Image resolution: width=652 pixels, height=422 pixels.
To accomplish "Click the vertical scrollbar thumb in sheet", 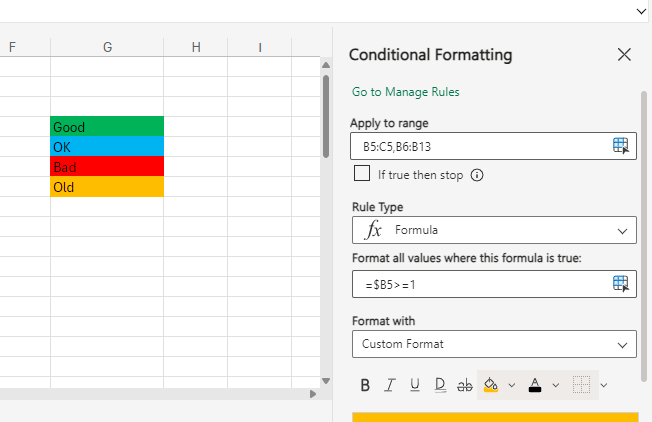I will [x=326, y=116].
